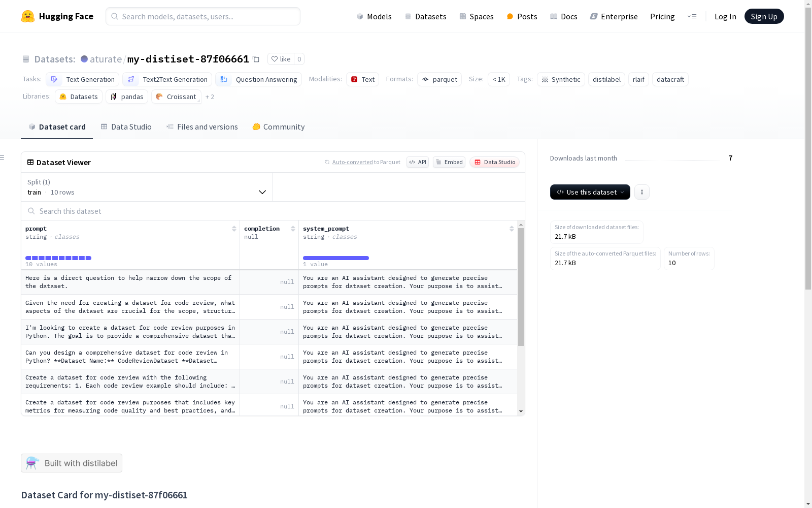This screenshot has width=812, height=508.
Task: Open the Datasets nav item
Action: click(425, 16)
